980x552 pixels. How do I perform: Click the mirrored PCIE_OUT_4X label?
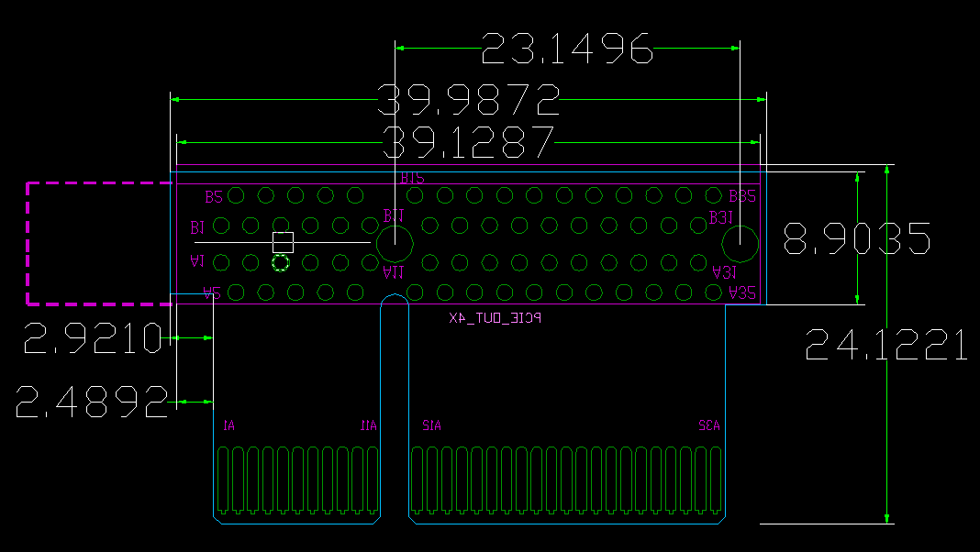point(495,319)
